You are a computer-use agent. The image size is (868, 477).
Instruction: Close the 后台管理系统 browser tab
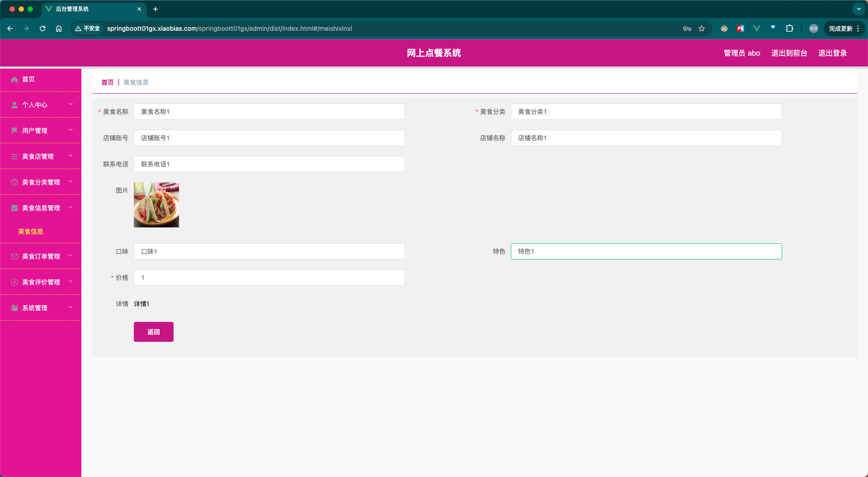(139, 9)
